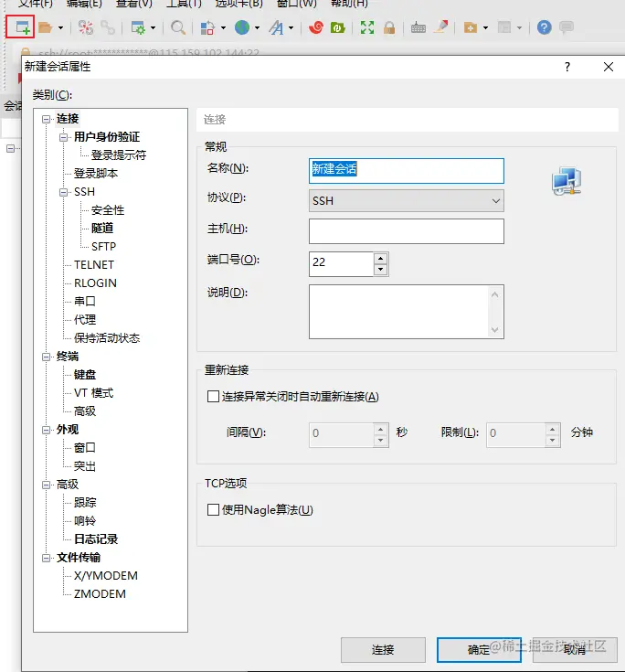Collapse the SSH tree node
Screen dimensions: 625x672
click(63, 192)
